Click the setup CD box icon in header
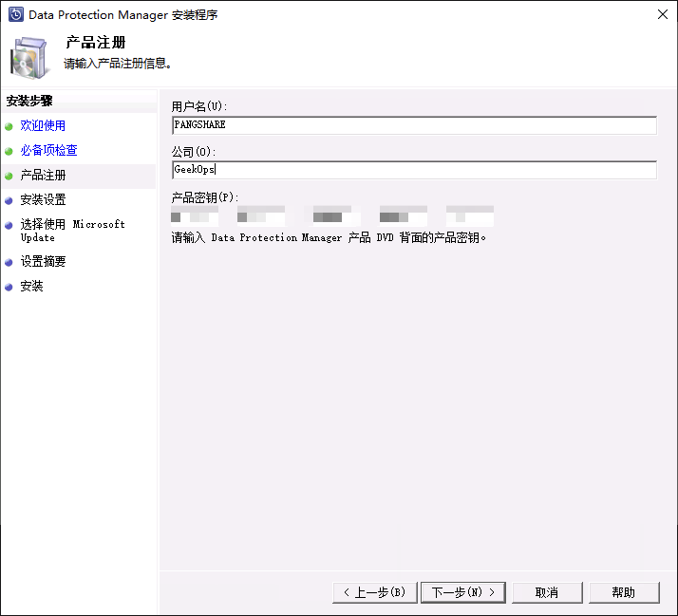The width and height of the screenshot is (678, 616). pyautogui.click(x=29, y=58)
